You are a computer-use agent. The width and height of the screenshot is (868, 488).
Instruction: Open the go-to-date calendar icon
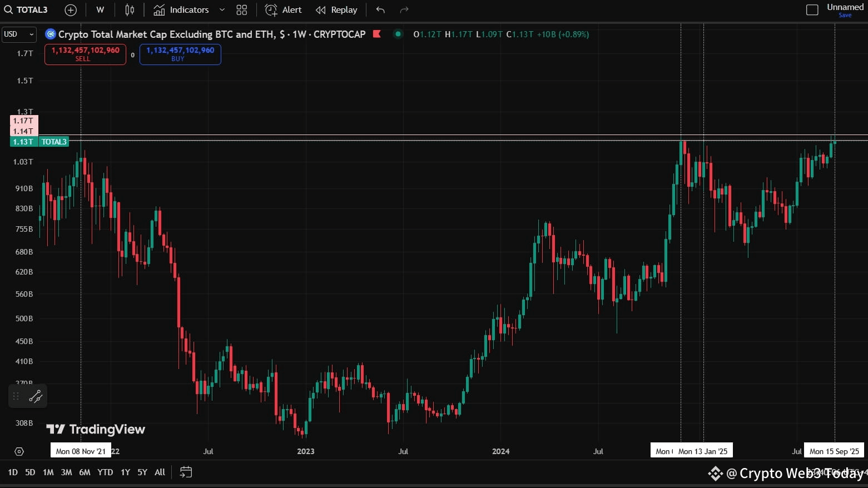coord(186,472)
